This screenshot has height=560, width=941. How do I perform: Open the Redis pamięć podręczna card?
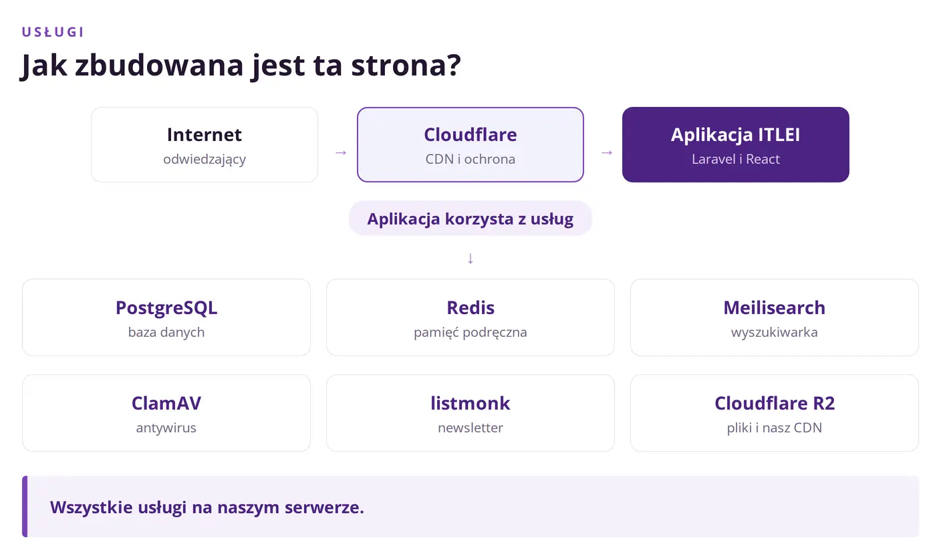470,317
